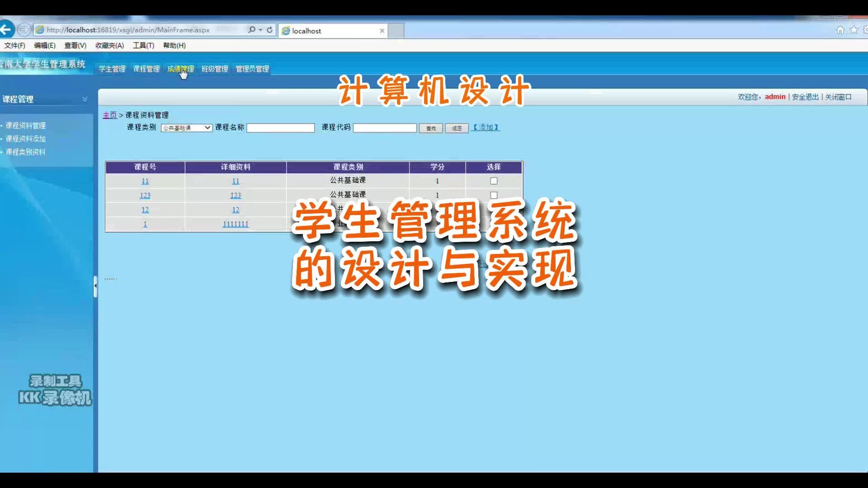Click the 学分 column header
Image resolution: width=868 pixels, height=488 pixels.
click(437, 167)
